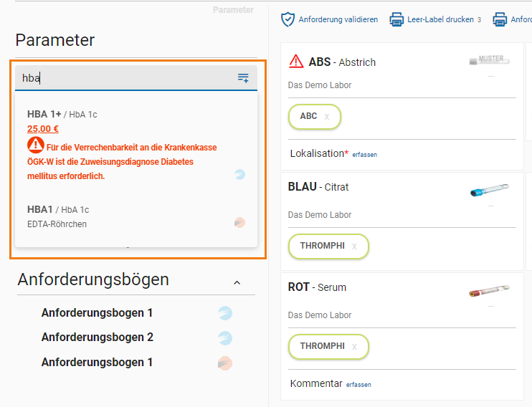
Task: Remove THROMPHI from the ROT Serum card
Action: point(354,347)
